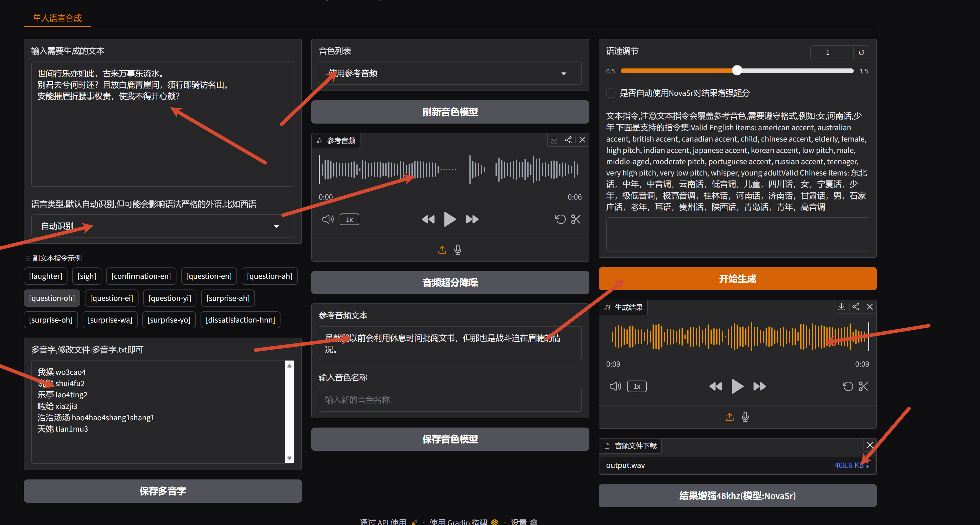
Task: Download the generated result audio
Action: coord(841,307)
